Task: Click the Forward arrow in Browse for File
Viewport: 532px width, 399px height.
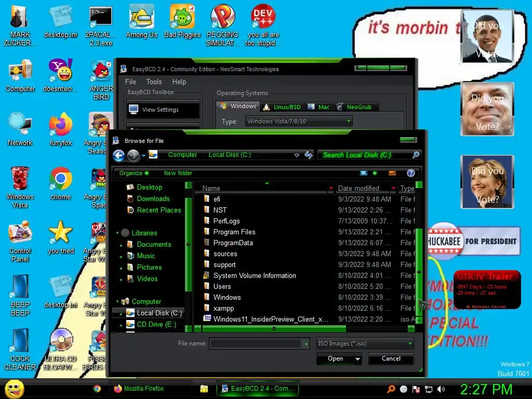Action: 134,156
